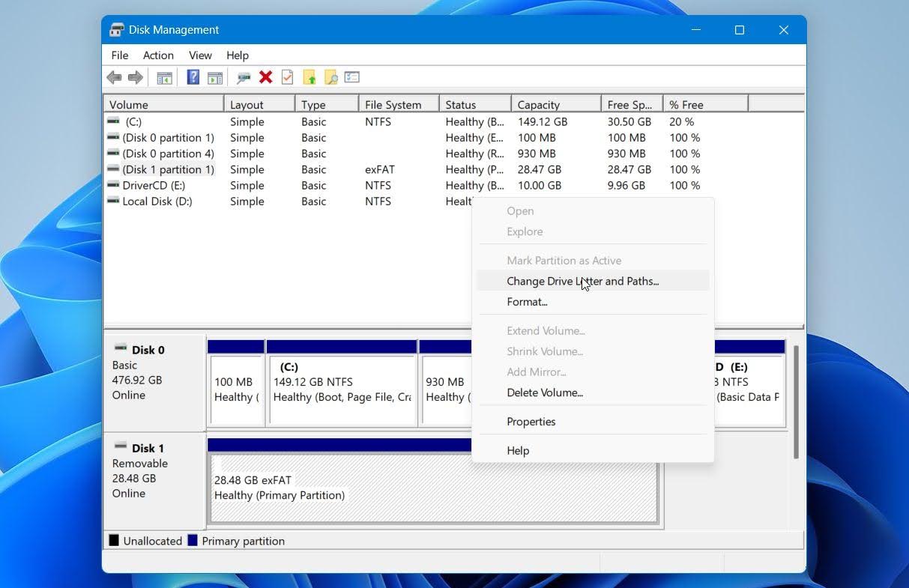909x588 pixels.
Task: Click drive icon beside Disk 1 partition 1
Action: pyautogui.click(x=113, y=169)
